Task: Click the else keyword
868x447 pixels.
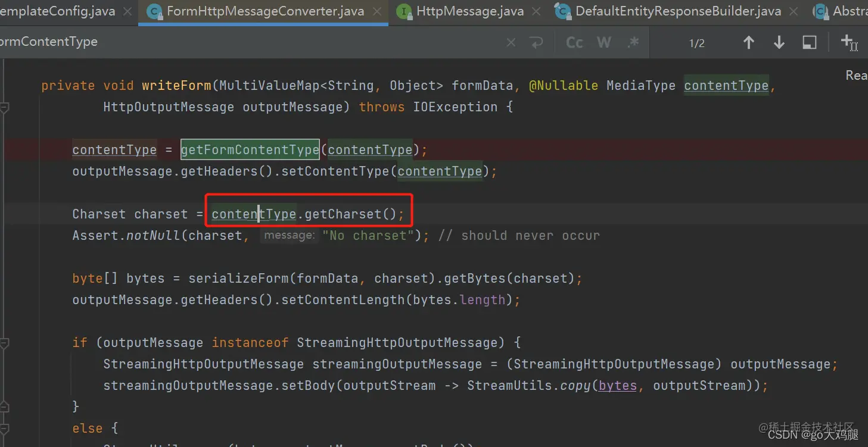Action: point(88,429)
